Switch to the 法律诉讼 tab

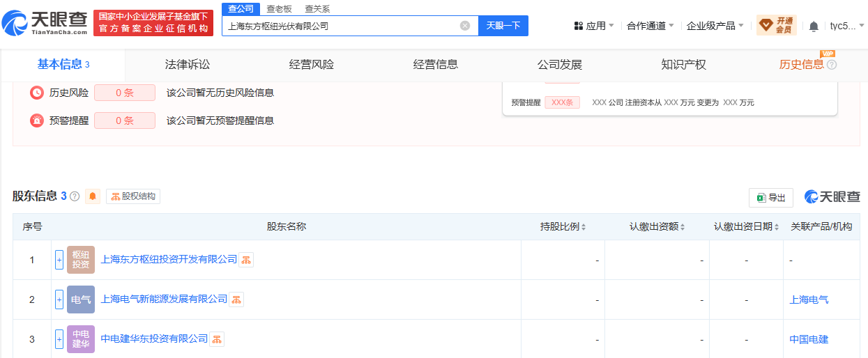(187, 65)
